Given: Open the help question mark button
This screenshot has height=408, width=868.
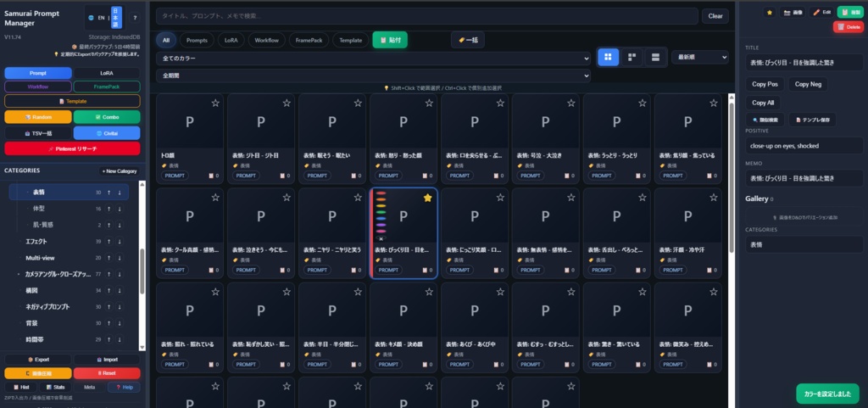Looking at the screenshot, I should coord(135,18).
